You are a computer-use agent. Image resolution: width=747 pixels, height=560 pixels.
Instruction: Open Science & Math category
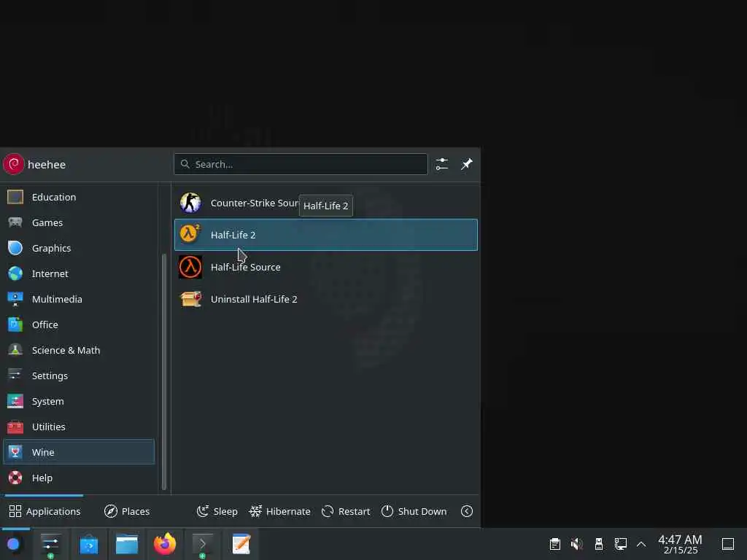click(79, 350)
